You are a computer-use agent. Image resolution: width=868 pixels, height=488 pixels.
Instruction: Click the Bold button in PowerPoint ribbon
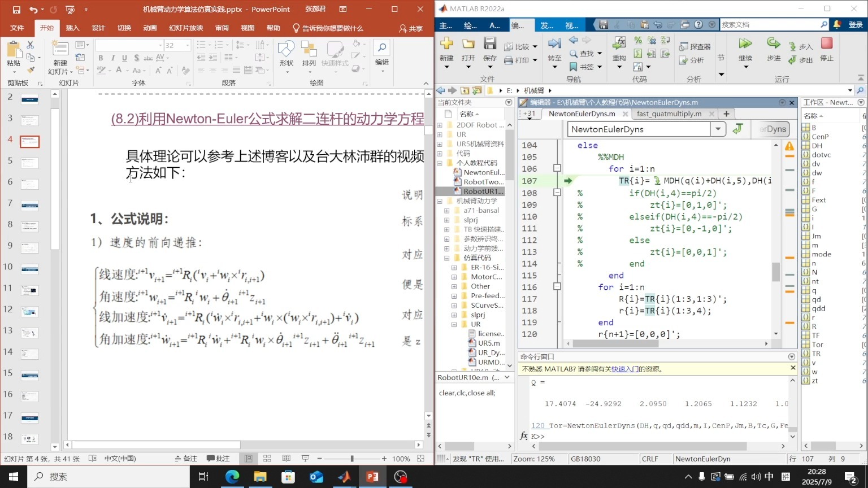[101, 58]
